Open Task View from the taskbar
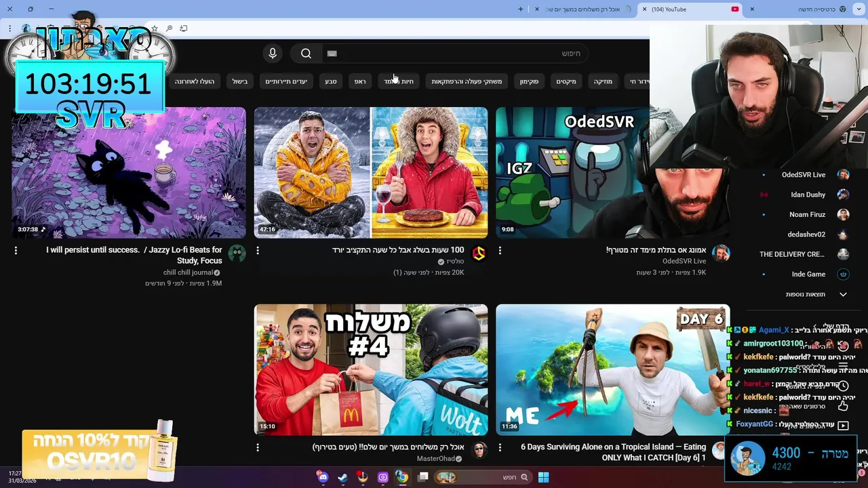 click(x=423, y=477)
